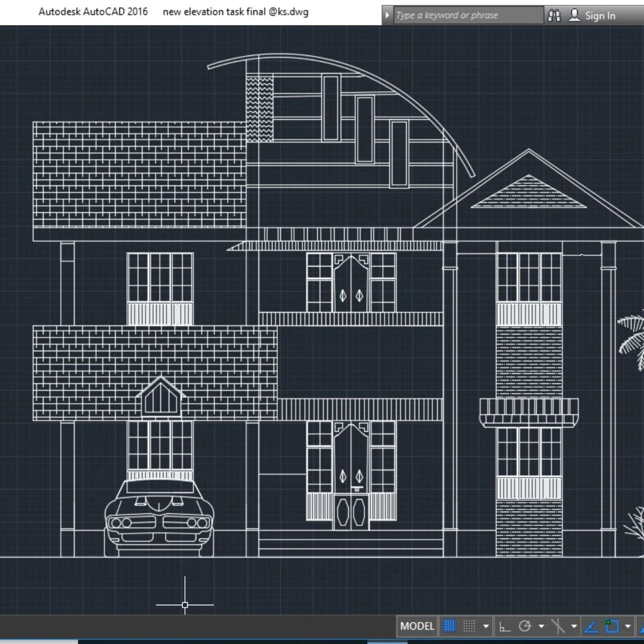
Task: Expand the isometric drafting plane dropdown
Action: [574, 626]
